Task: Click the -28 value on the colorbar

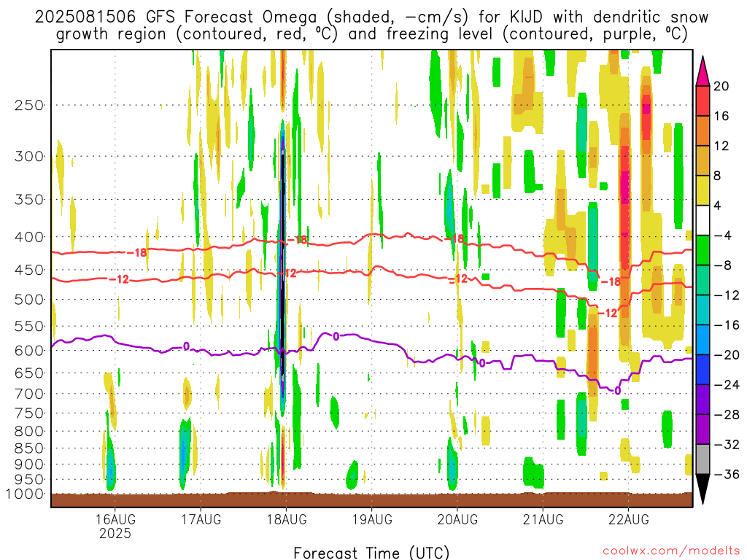Action: tap(727, 415)
